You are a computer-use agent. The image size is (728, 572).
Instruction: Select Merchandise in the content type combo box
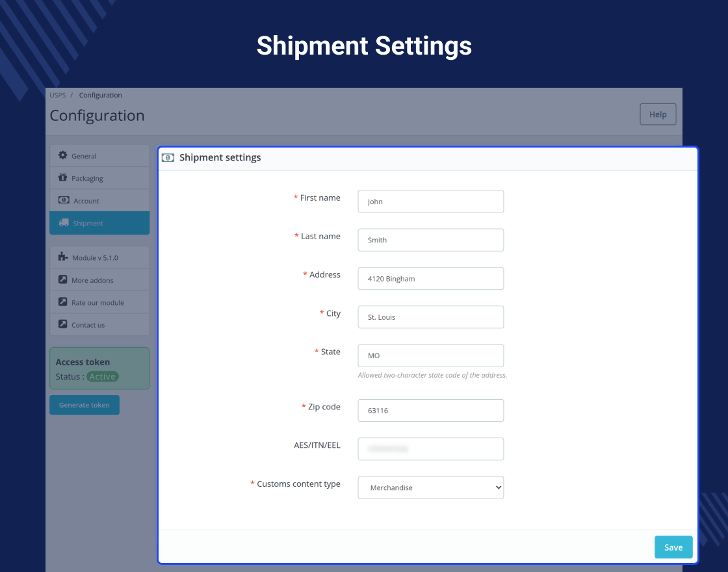[430, 487]
